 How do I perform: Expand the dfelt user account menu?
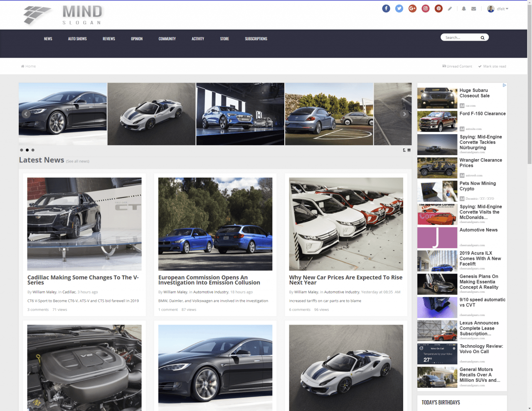498,9
